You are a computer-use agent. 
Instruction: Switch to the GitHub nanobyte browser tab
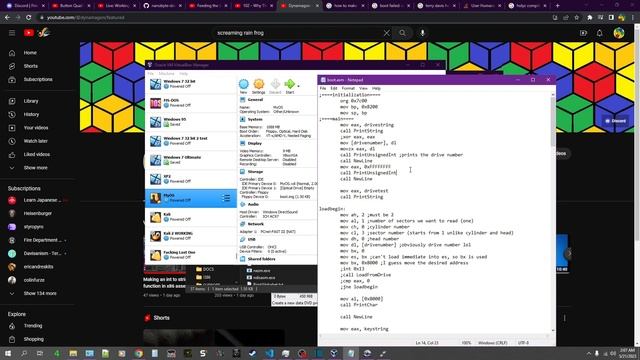point(162,6)
